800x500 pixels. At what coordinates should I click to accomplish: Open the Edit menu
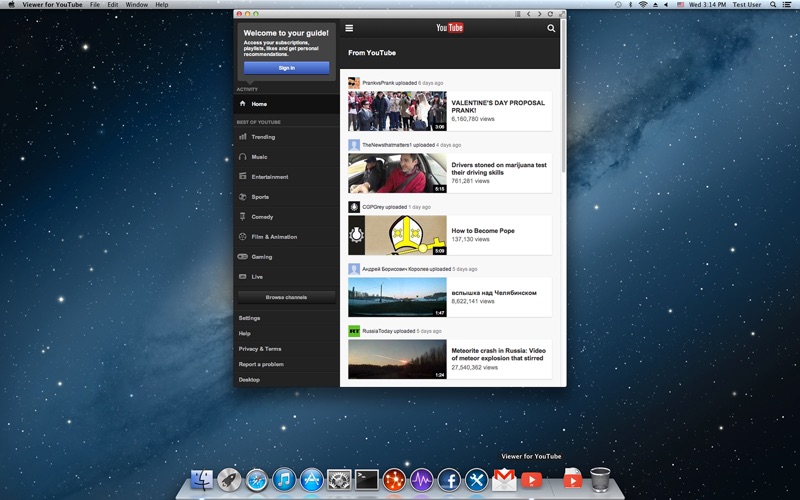pos(113,5)
